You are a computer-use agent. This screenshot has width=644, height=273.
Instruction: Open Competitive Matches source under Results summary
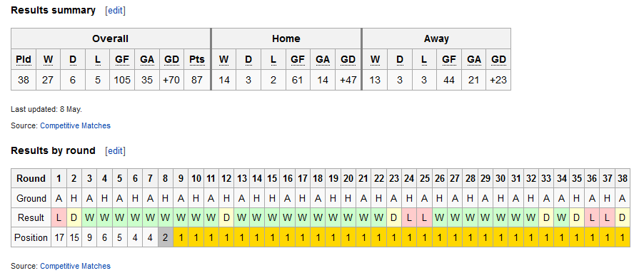pos(75,126)
